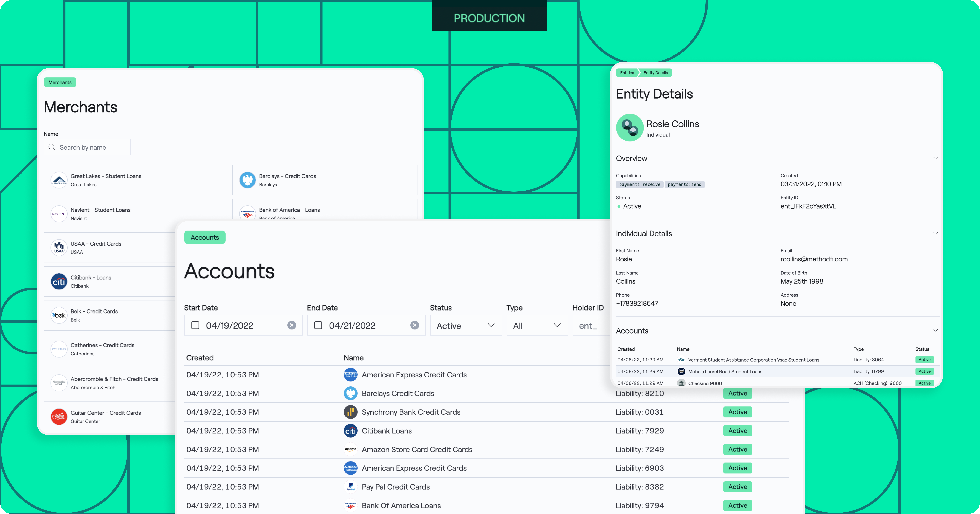The image size is (980, 514).
Task: Click the search magnifier icon in Name field
Action: [52, 147]
